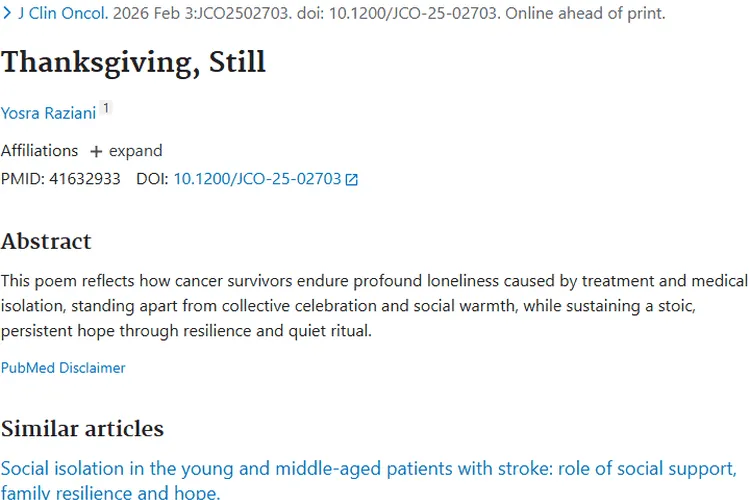Screen dimensions: 750x500
Task: Open the PubMed Disclaimer link
Action: point(63,368)
